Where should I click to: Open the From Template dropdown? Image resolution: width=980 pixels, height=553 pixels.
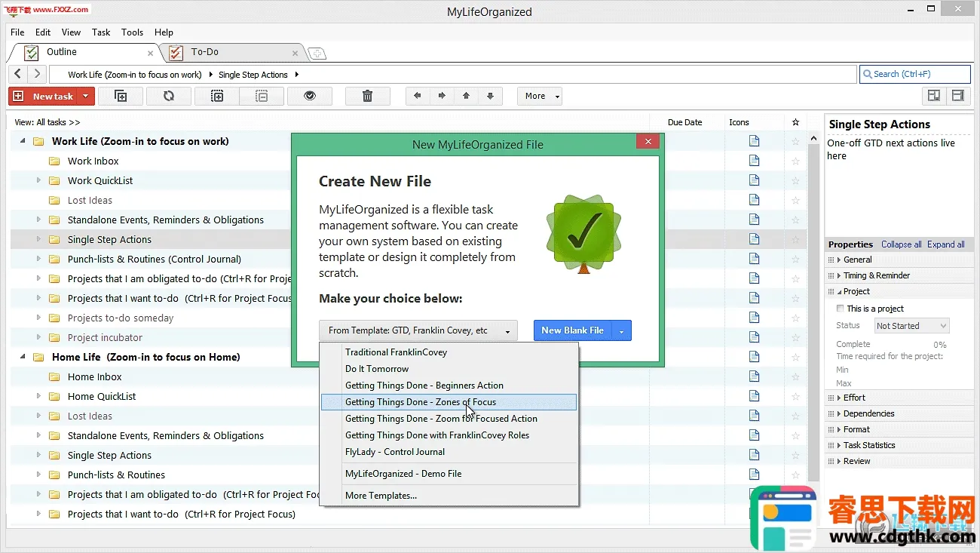pos(418,330)
